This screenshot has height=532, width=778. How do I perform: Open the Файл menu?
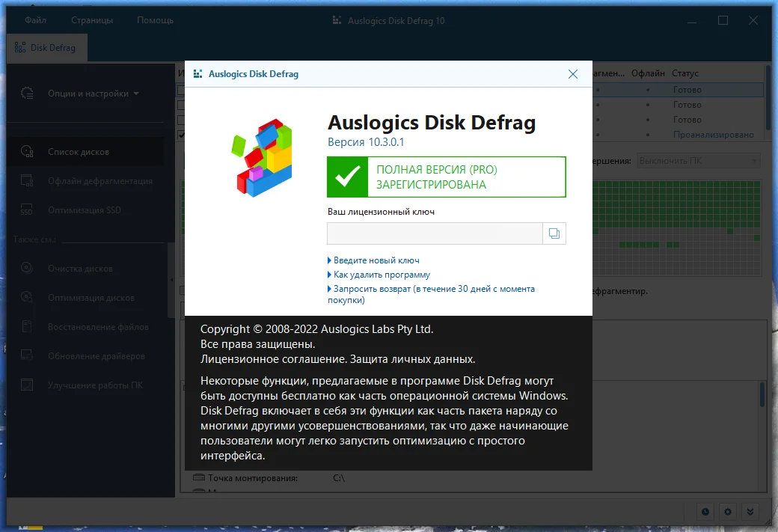point(36,20)
